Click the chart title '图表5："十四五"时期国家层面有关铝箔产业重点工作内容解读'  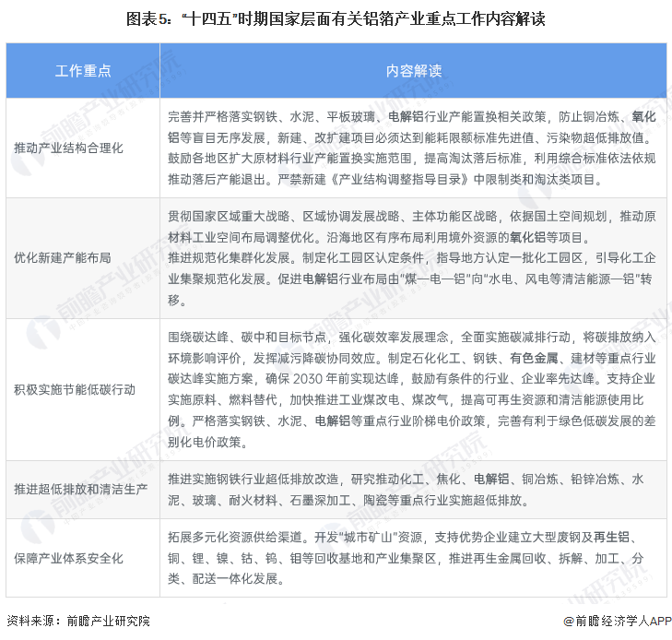coord(336,19)
